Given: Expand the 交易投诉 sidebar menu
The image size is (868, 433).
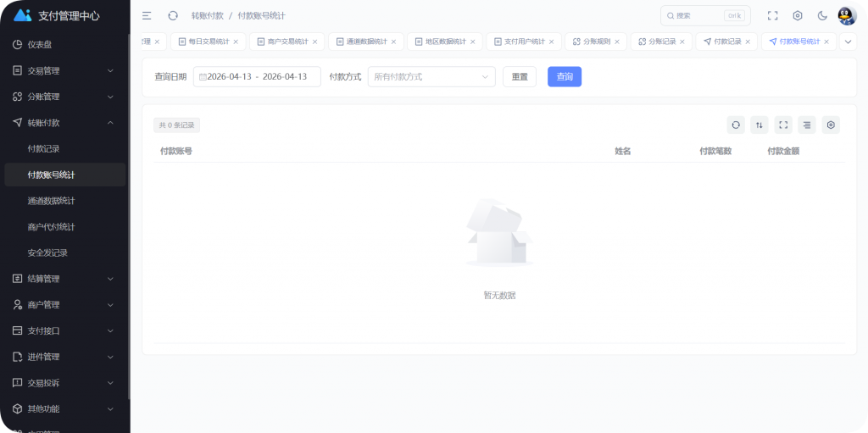Looking at the screenshot, I should click(64, 383).
